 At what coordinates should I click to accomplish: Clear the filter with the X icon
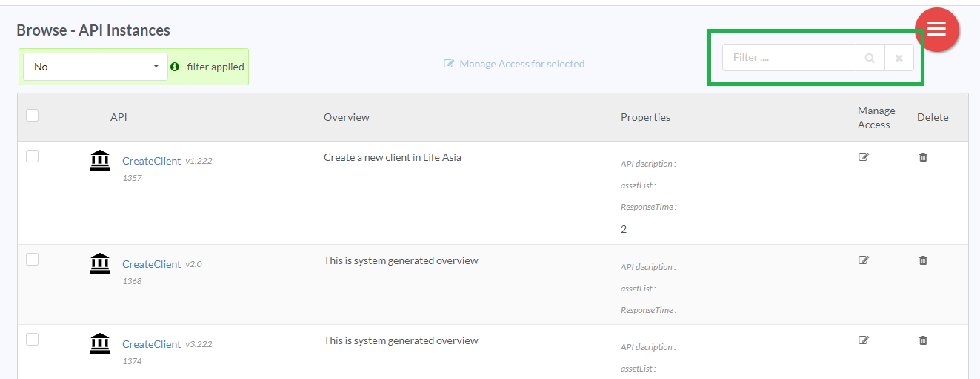coord(899,58)
